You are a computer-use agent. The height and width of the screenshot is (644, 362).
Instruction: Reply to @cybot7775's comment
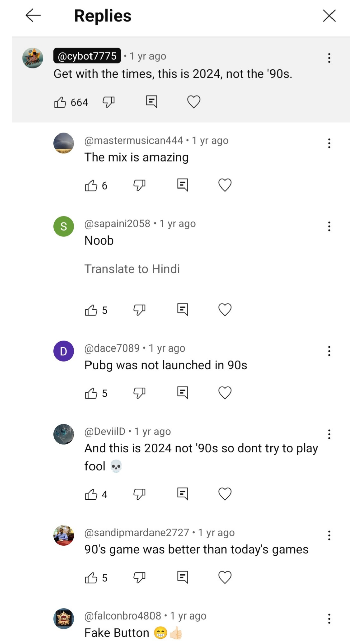152,101
